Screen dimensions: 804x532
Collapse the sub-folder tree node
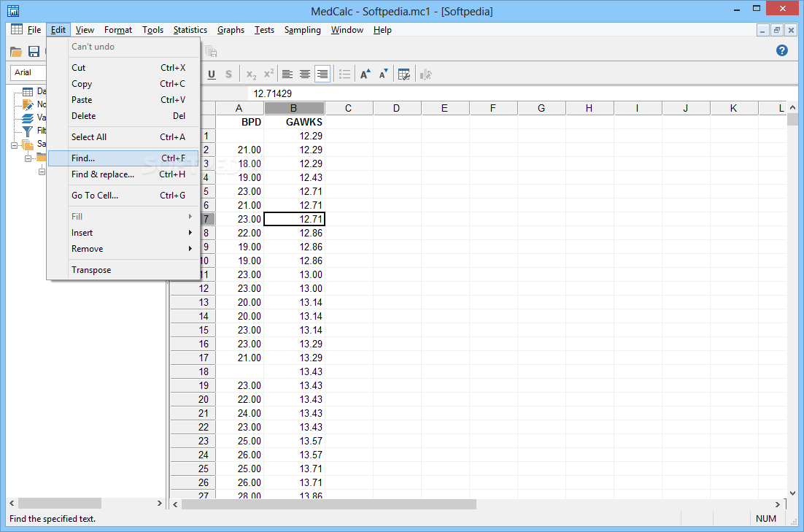coord(28,158)
